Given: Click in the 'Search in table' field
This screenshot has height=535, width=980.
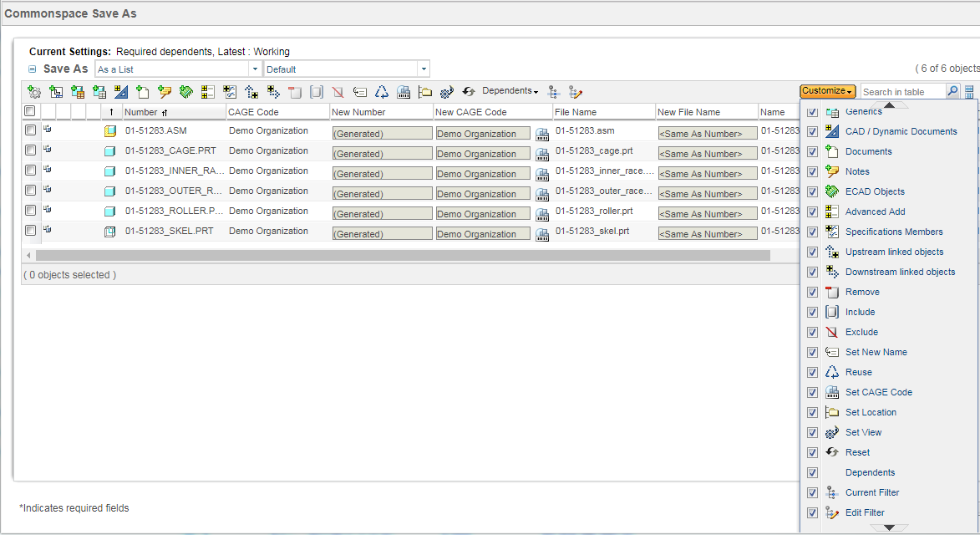Looking at the screenshot, I should [x=902, y=92].
